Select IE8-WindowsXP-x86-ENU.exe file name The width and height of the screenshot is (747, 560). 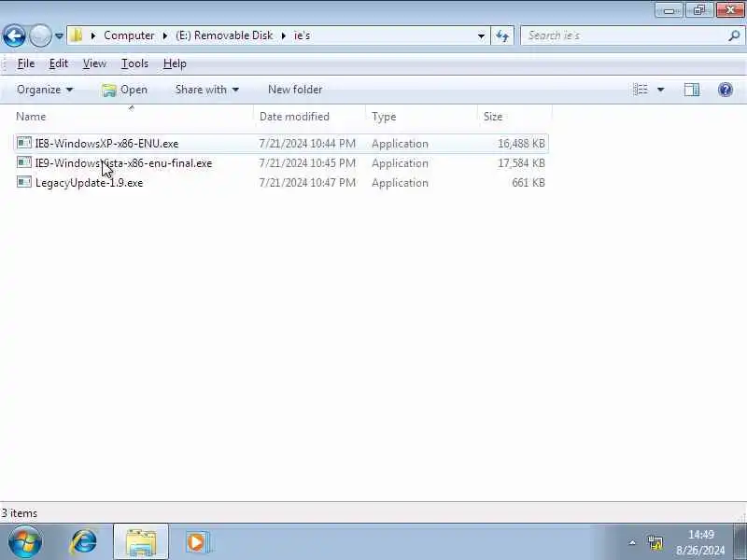pyautogui.click(x=106, y=144)
